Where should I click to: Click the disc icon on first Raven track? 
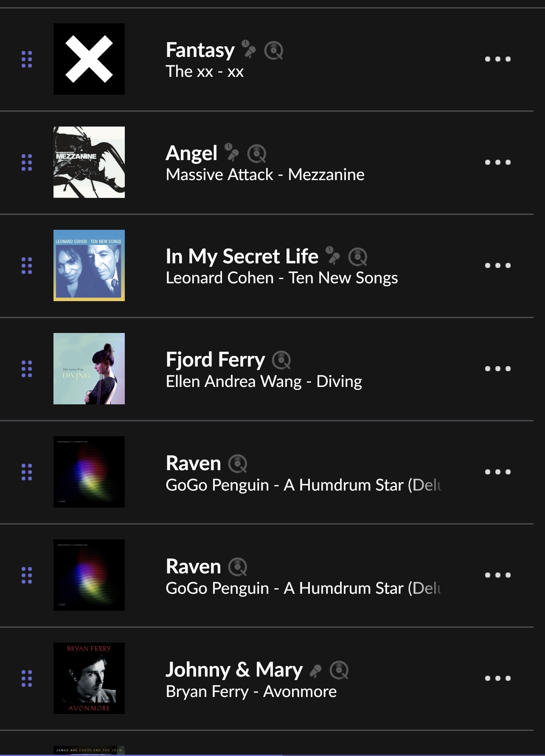tap(238, 464)
